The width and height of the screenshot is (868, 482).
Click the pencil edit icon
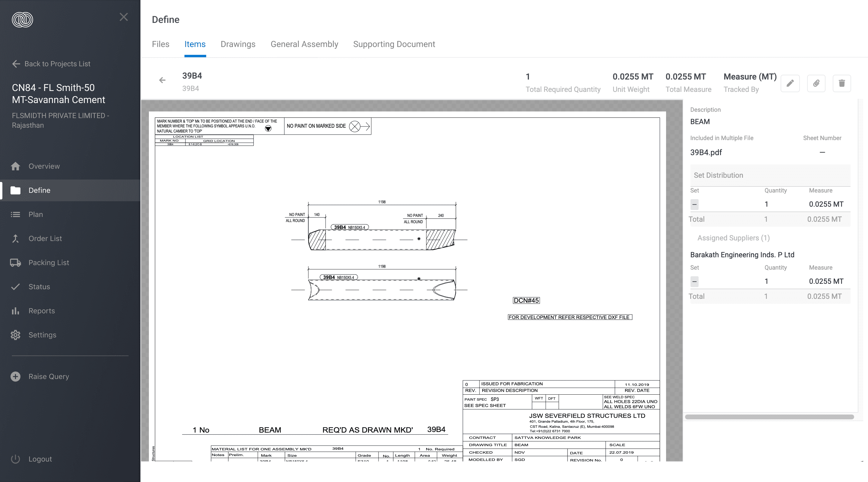point(790,83)
